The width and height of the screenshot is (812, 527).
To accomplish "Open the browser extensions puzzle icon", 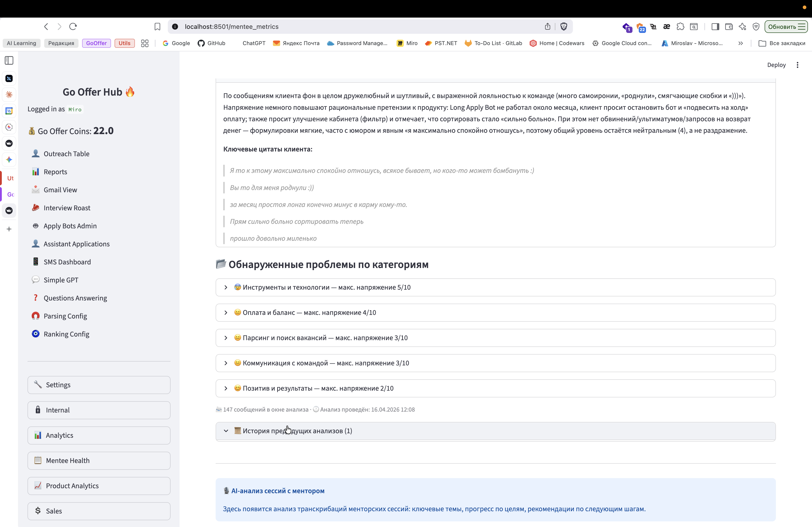I will (680, 27).
